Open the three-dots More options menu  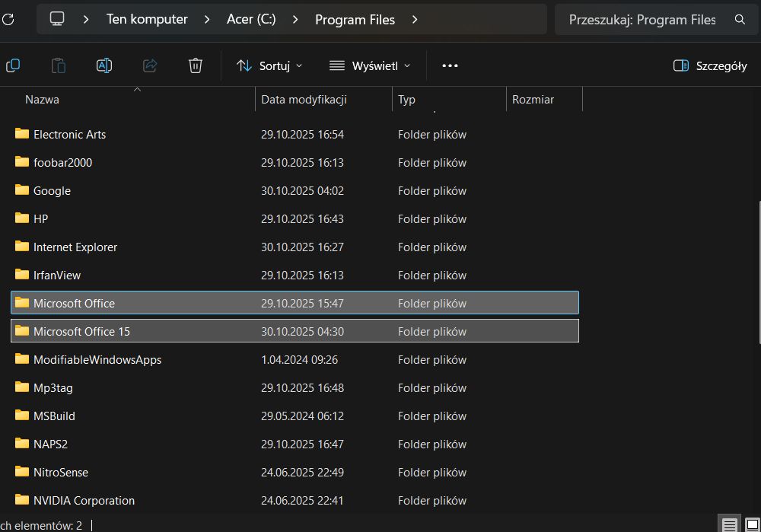[x=450, y=65]
